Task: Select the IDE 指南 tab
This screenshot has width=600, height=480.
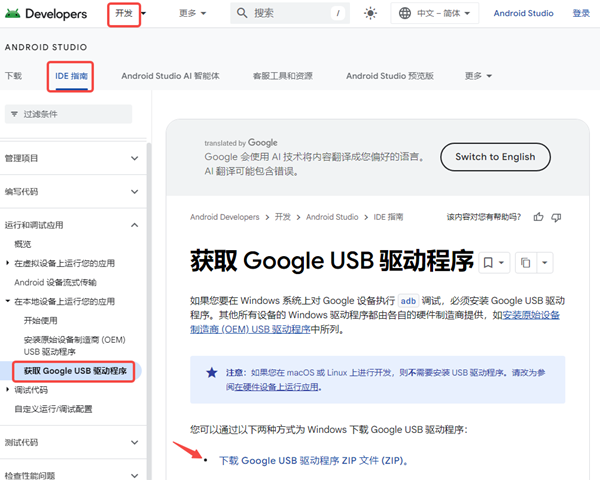Action: pyautogui.click(x=72, y=76)
